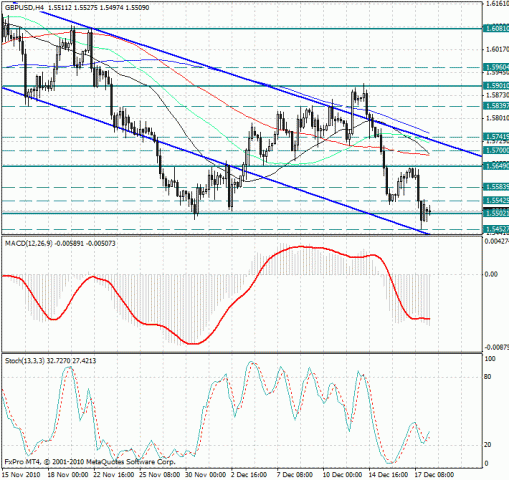This screenshot has height=480, width=509.
Task: Select the MACD 0.00 zero level label
Action: coord(491,274)
